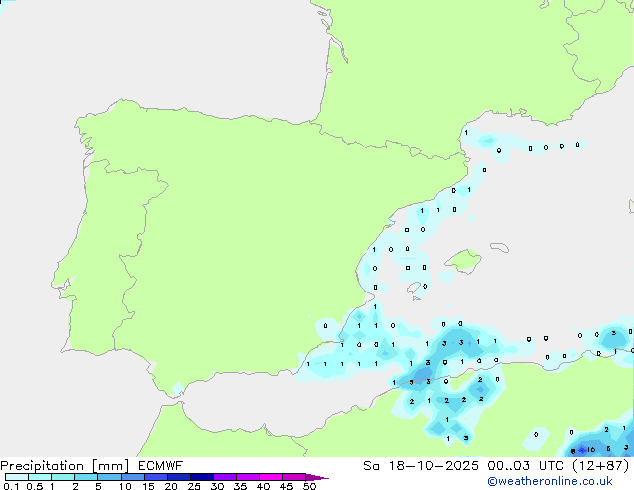This screenshot has width=634, height=490.
Task: Pick the navy legend swatch between 25 and 30
Action: (x=202, y=477)
